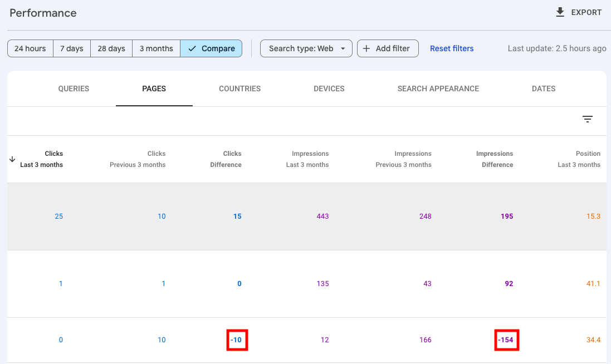Click the Reset filters link
Viewport: 611px width, 364px height.
click(x=452, y=48)
